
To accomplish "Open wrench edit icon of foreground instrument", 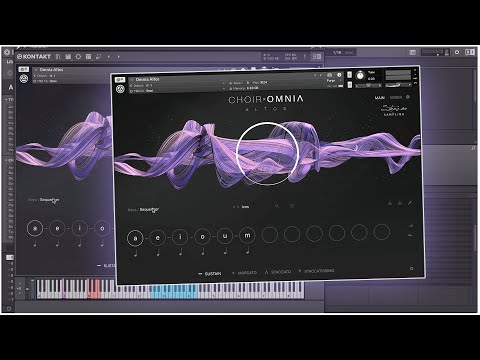I will (120, 79).
